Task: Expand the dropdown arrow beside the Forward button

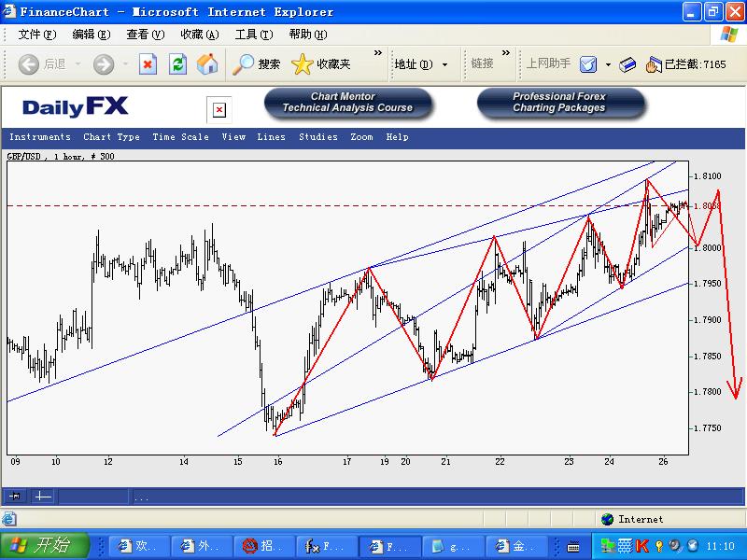Action: point(124,64)
